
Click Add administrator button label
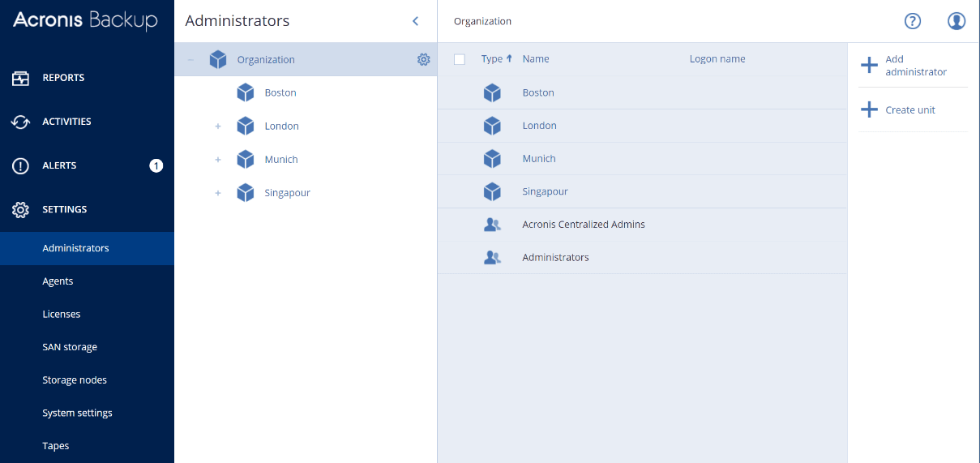916,66
